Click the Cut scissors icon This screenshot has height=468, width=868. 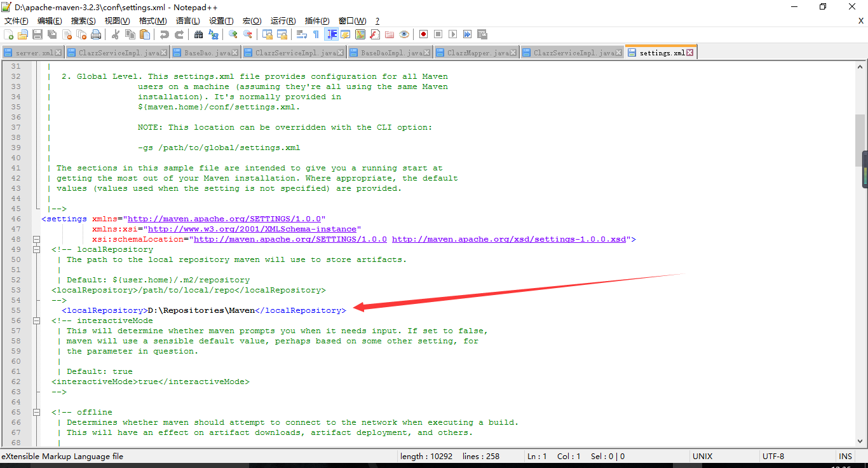(116, 34)
